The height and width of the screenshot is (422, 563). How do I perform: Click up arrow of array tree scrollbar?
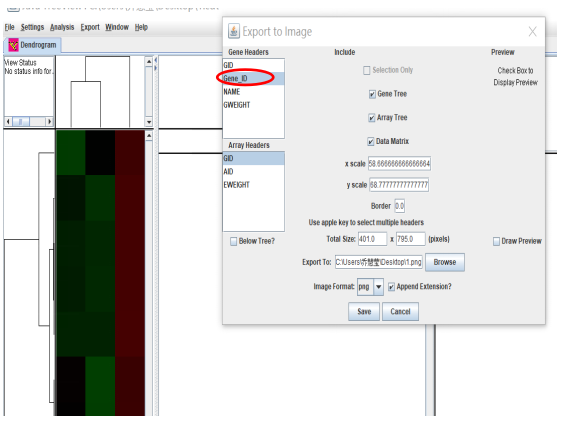[x=149, y=62]
